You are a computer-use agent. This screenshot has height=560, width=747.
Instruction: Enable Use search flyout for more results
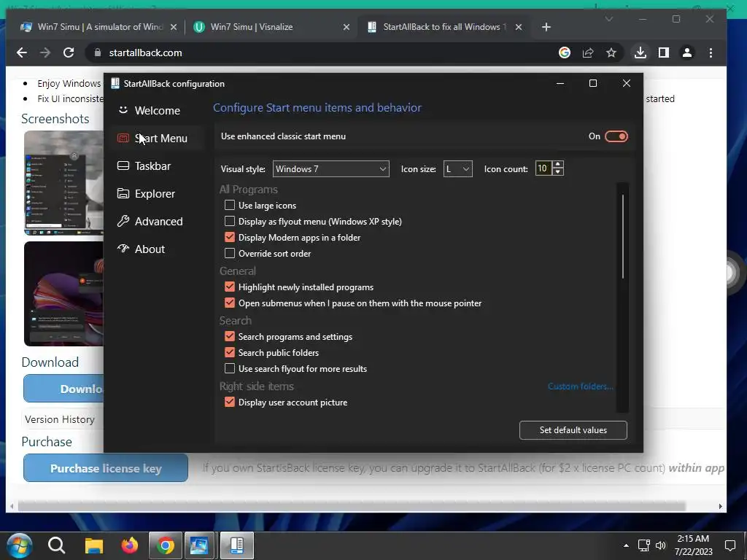click(230, 368)
